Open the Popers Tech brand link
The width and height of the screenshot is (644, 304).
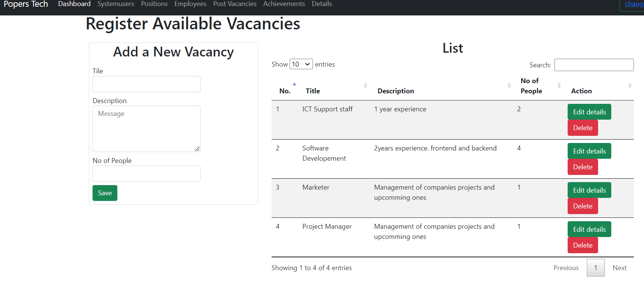(x=26, y=4)
